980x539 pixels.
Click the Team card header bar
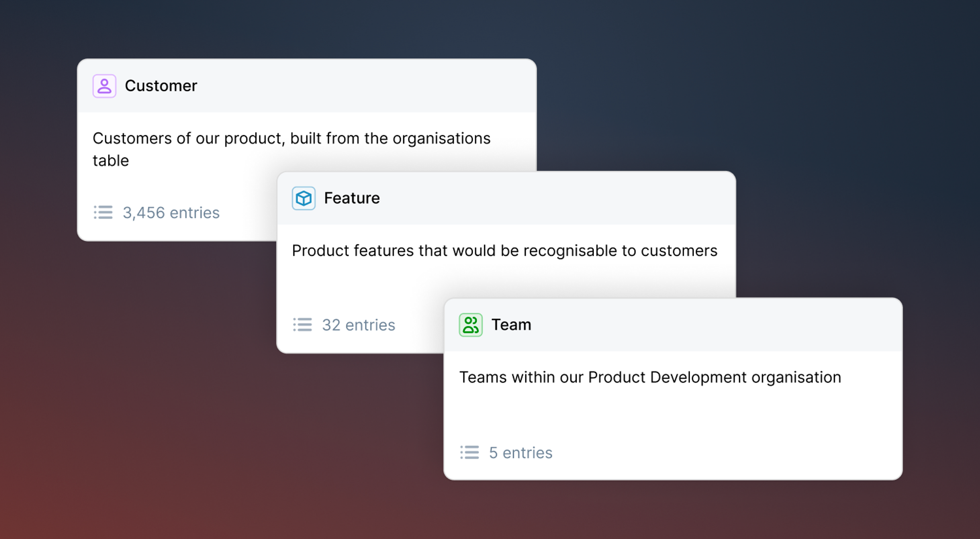click(673, 325)
